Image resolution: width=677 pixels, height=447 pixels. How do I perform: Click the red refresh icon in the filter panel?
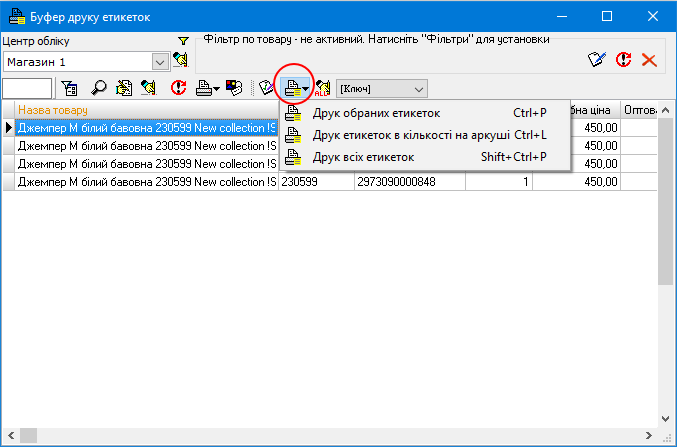coord(623,60)
